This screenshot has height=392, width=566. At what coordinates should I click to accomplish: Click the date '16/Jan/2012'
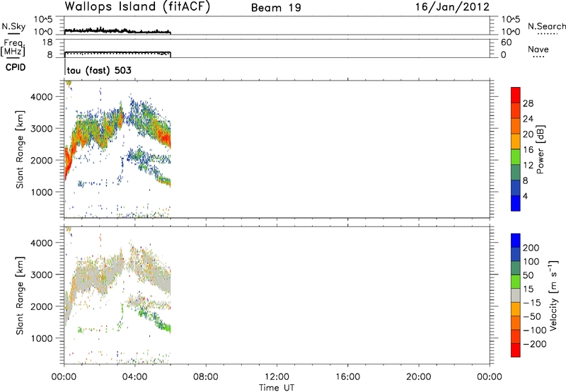452,7
